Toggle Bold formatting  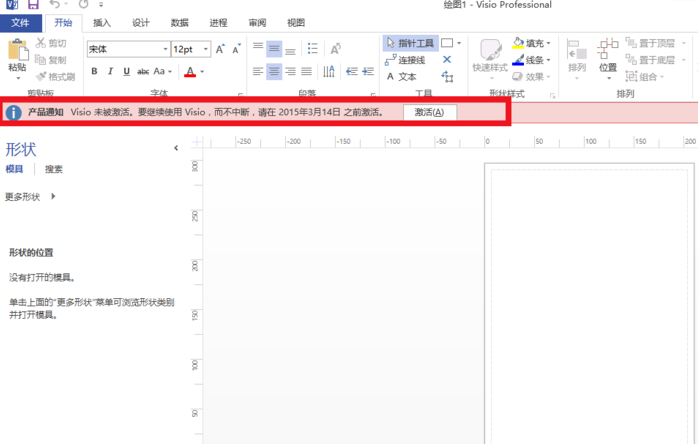(x=95, y=71)
